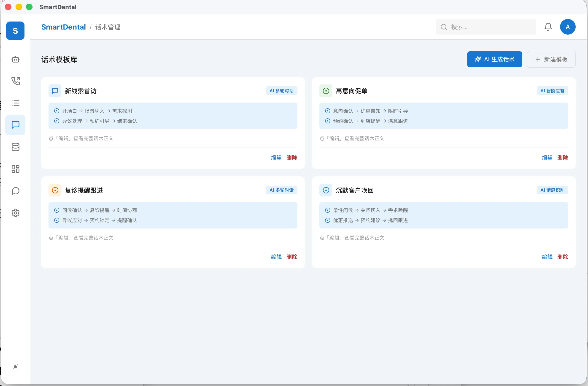Click the 问候确认 → 复诊提醒 → 时间协商 step line
Image resolution: width=588 pixels, height=386 pixels.
[100, 210]
